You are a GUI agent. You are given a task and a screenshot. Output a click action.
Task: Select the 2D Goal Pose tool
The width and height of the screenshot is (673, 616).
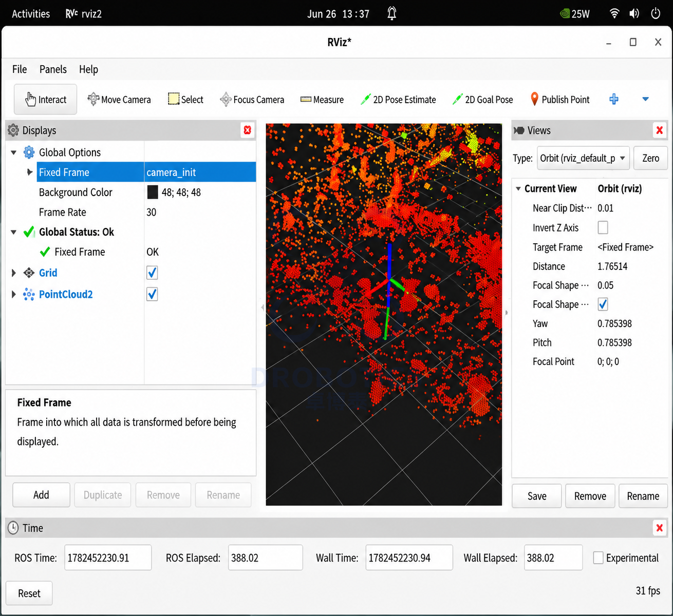[482, 100]
